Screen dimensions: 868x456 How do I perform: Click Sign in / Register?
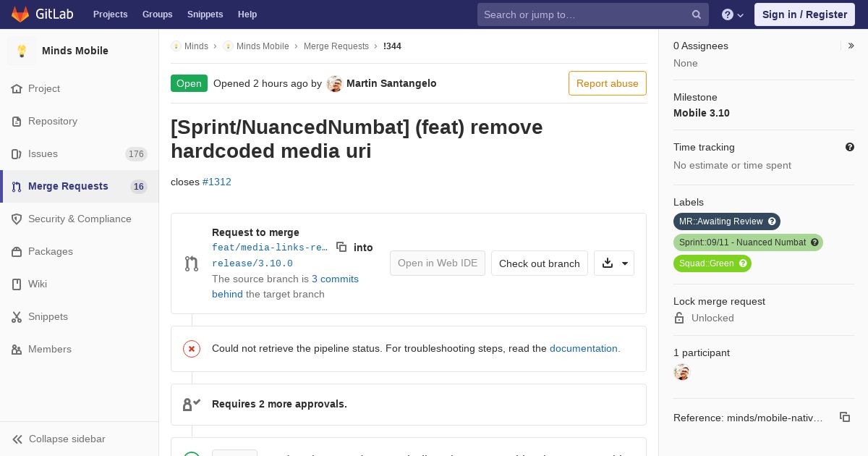coord(804,14)
